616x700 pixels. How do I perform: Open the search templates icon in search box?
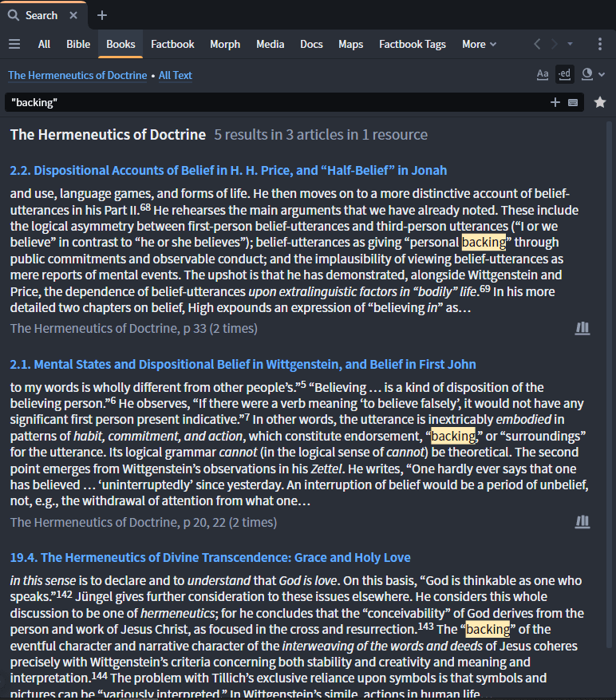pos(573,102)
